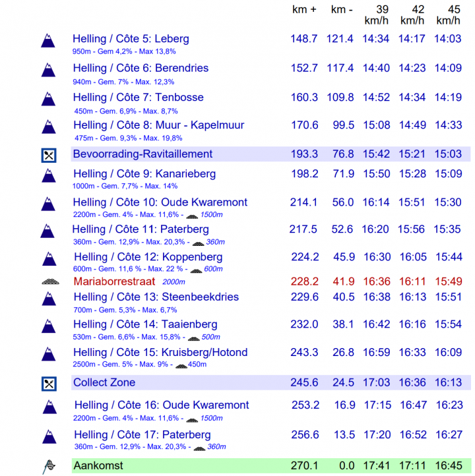The width and height of the screenshot is (475, 476).
Task: Click the 'km -' column header
Action: click(342, 10)
